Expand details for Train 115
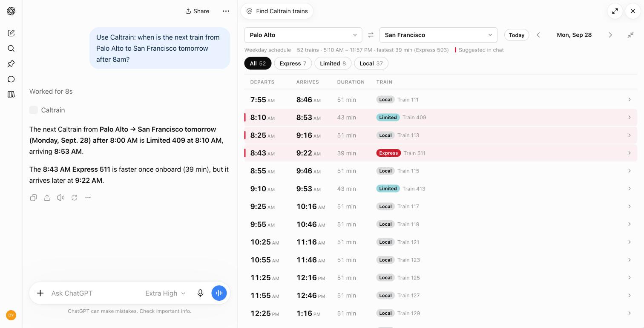This screenshot has height=328, width=644. click(x=630, y=171)
